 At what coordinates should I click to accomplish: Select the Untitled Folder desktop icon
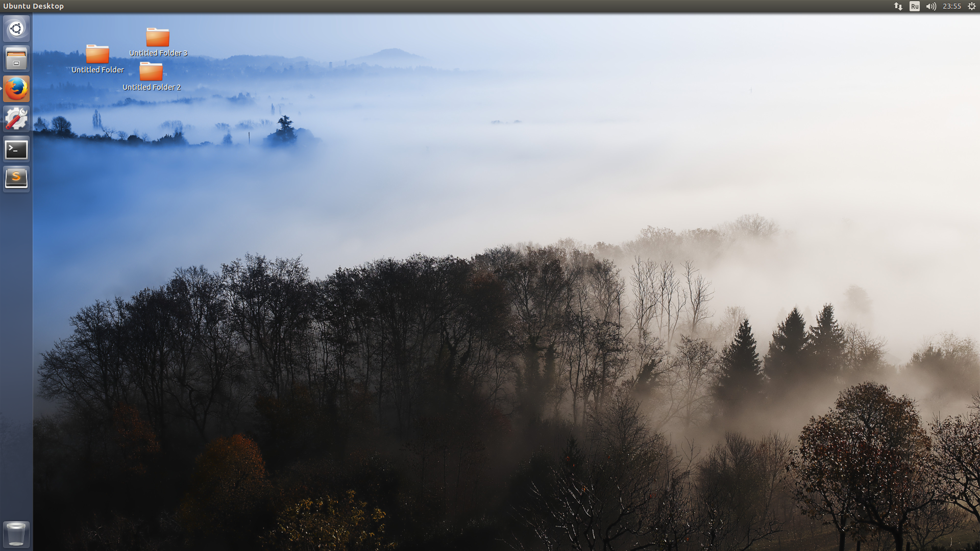click(97, 54)
